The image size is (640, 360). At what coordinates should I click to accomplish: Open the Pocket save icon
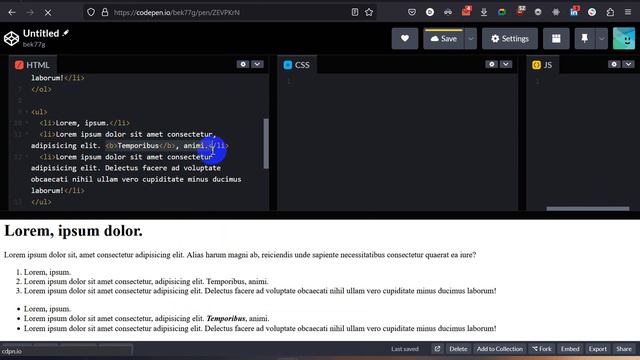(x=412, y=12)
